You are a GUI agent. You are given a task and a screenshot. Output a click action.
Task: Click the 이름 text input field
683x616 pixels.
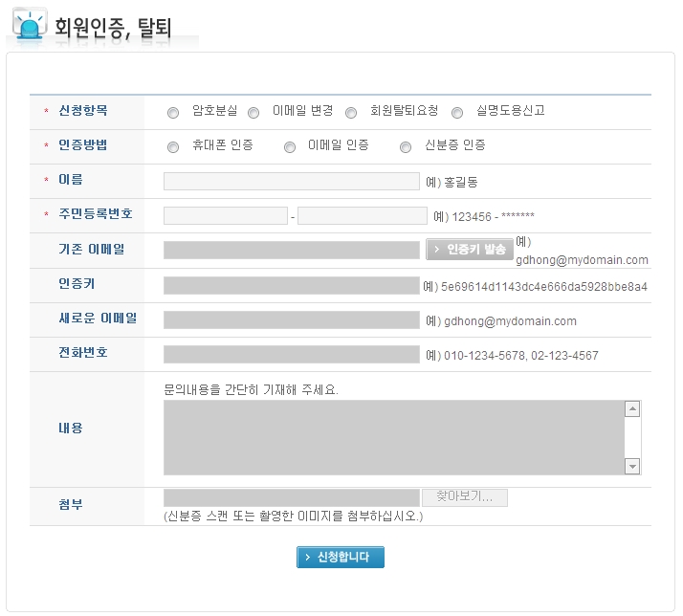tap(291, 182)
